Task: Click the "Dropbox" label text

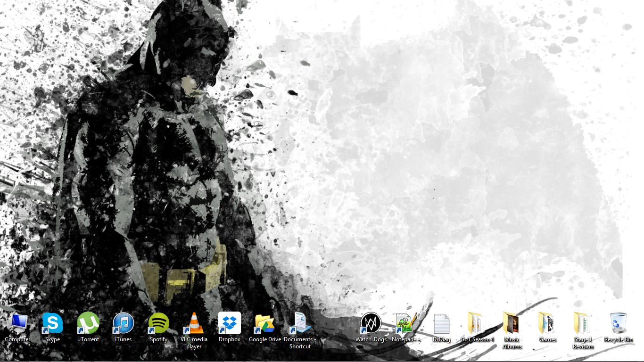Action: pyautogui.click(x=230, y=339)
